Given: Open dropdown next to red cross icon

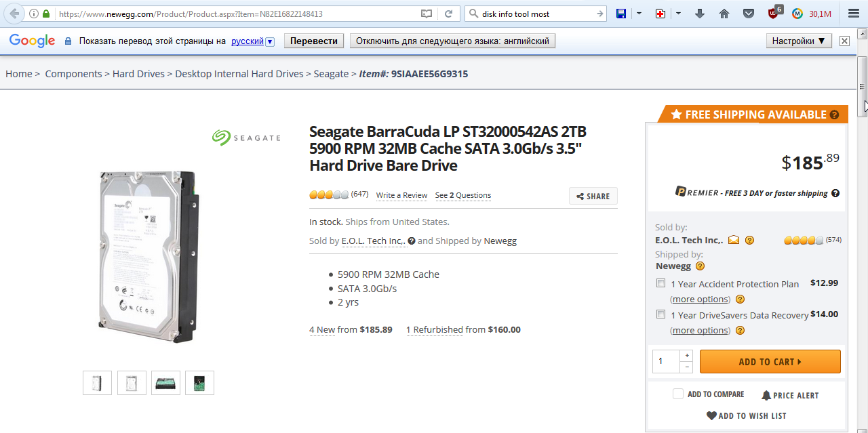Looking at the screenshot, I should (678, 14).
